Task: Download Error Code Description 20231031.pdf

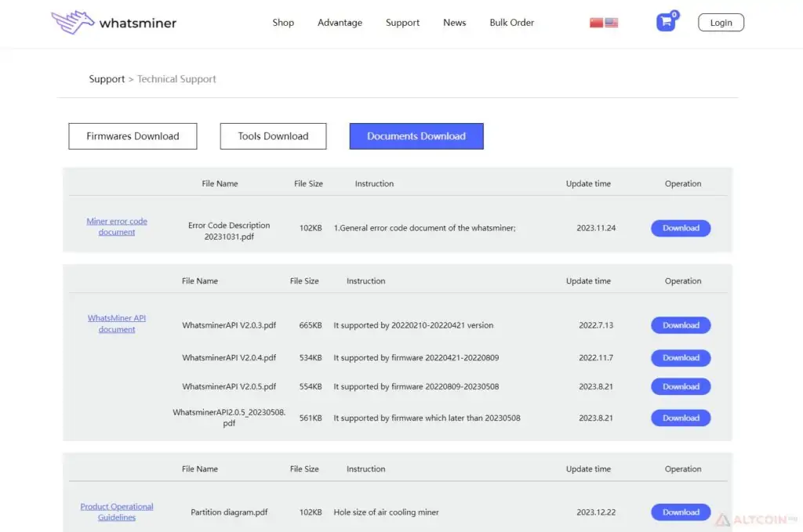Action: pos(681,228)
